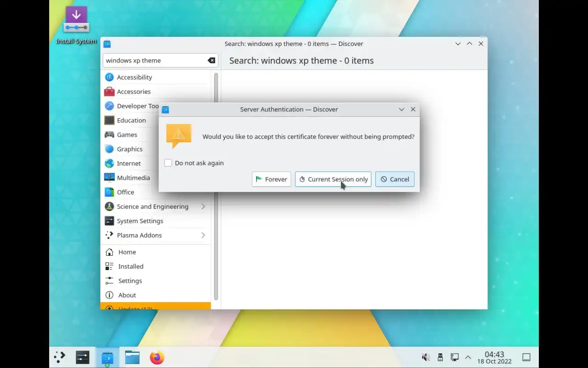
Task: Click the Accessibility category icon
Action: click(x=109, y=77)
